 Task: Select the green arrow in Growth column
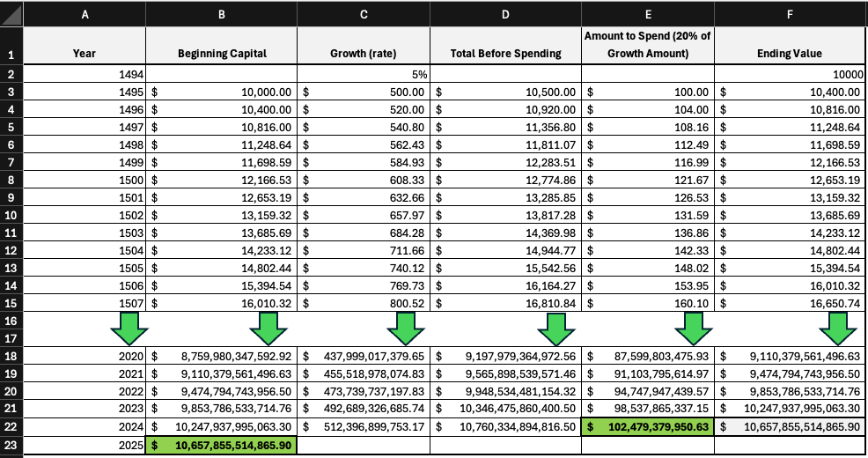coord(404,329)
